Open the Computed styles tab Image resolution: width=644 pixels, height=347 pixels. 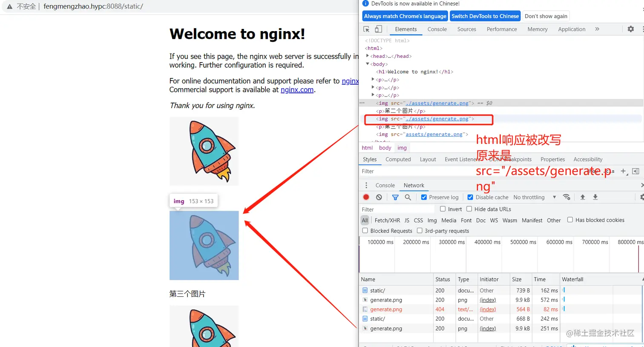pos(398,159)
